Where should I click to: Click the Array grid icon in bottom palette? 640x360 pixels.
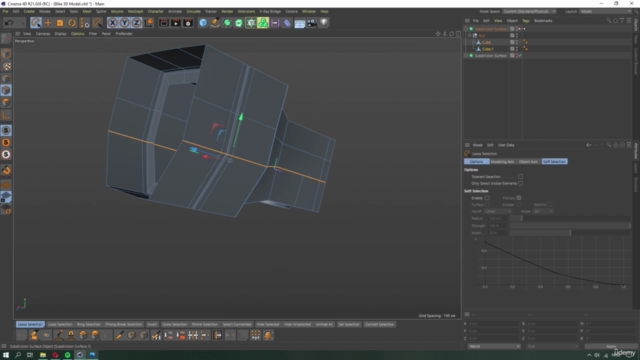256,336
